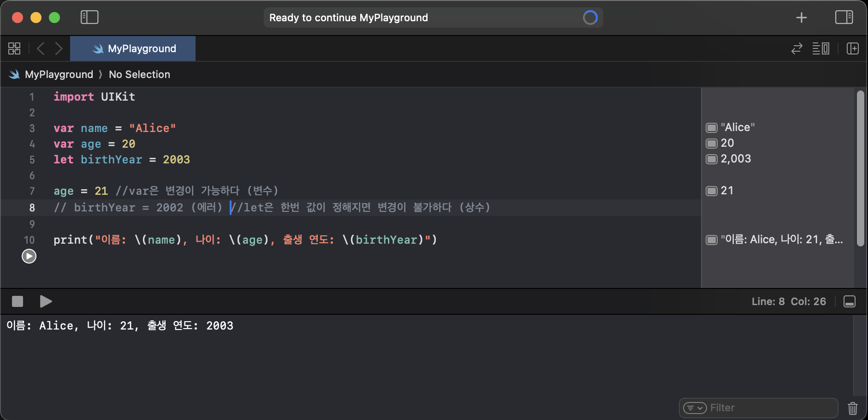Image resolution: width=868 pixels, height=420 pixels.
Task: Stop the playground execution
Action: click(x=18, y=301)
